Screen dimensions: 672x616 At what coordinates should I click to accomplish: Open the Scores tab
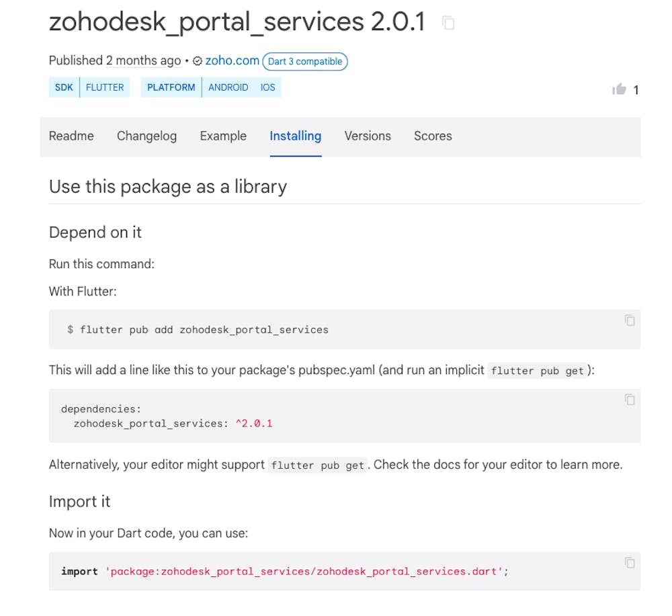pyautogui.click(x=433, y=136)
